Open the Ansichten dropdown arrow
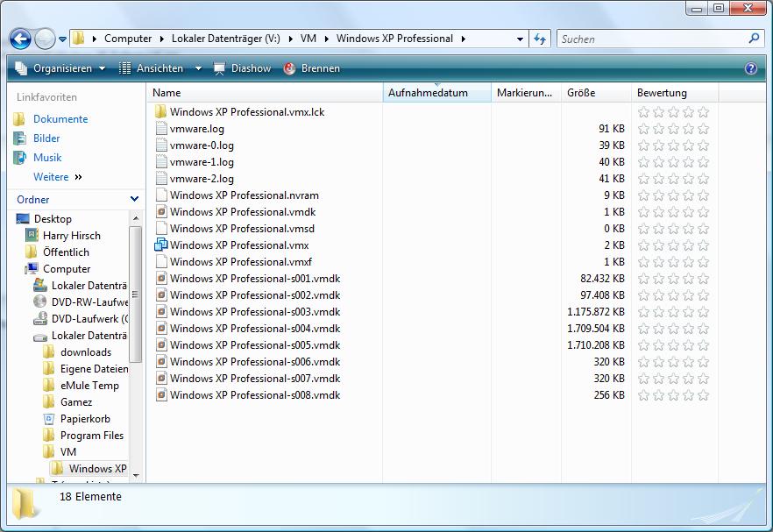773x532 pixels. 198,68
